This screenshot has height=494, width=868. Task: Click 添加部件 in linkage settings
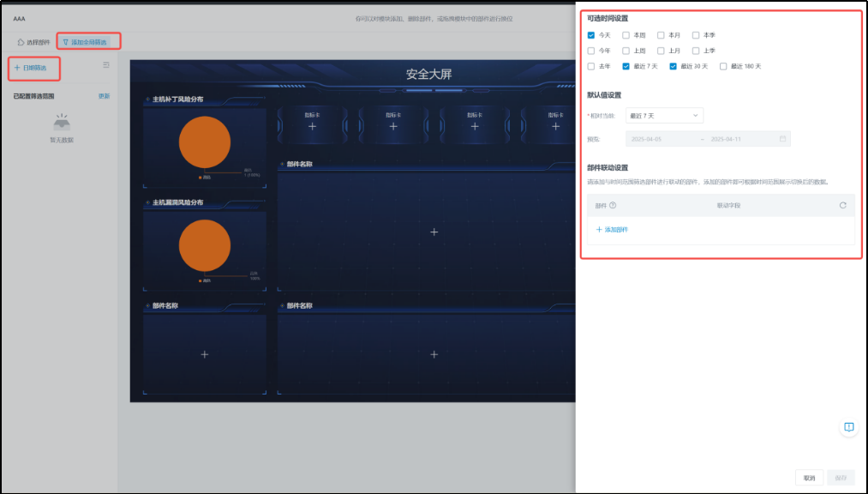[612, 230]
